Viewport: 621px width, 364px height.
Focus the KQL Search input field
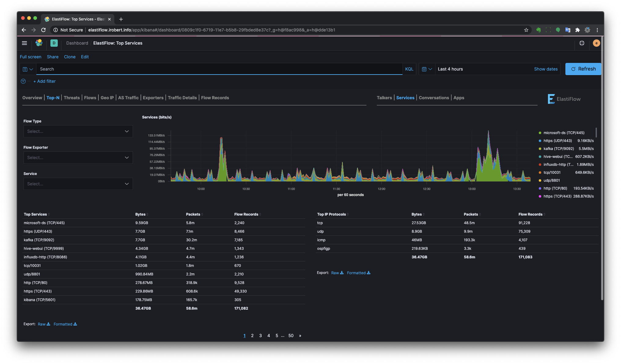coord(219,69)
